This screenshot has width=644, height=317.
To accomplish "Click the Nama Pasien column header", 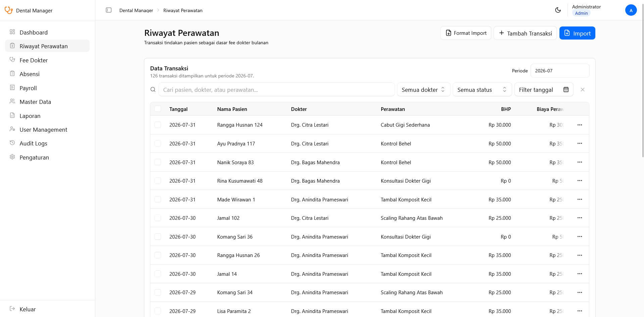I will (x=232, y=109).
